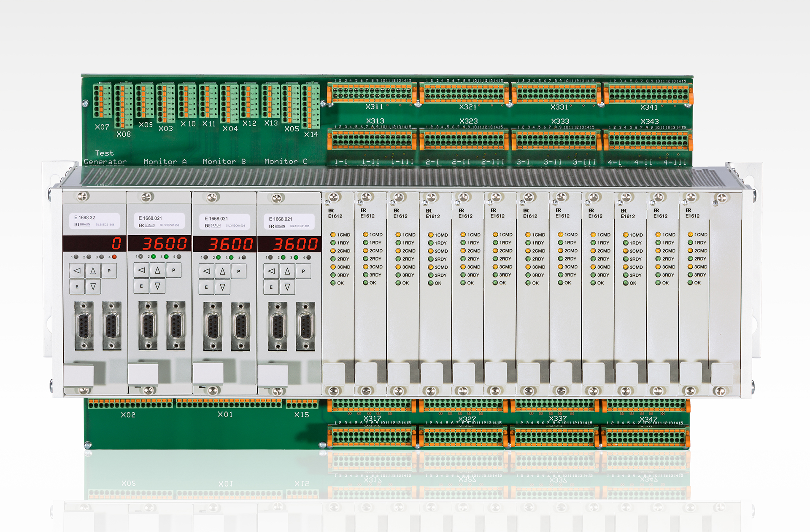Click the X313 terminal block label
810x532 pixels.
[375, 121]
